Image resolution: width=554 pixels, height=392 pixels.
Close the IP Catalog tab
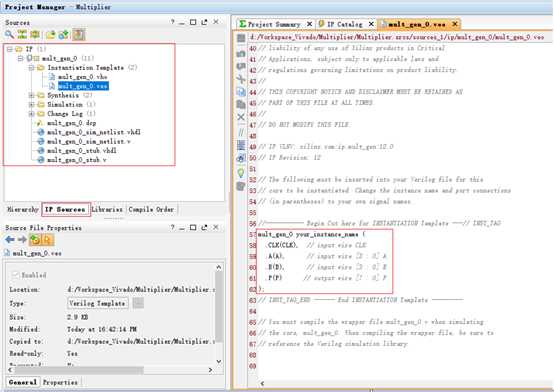371,24
